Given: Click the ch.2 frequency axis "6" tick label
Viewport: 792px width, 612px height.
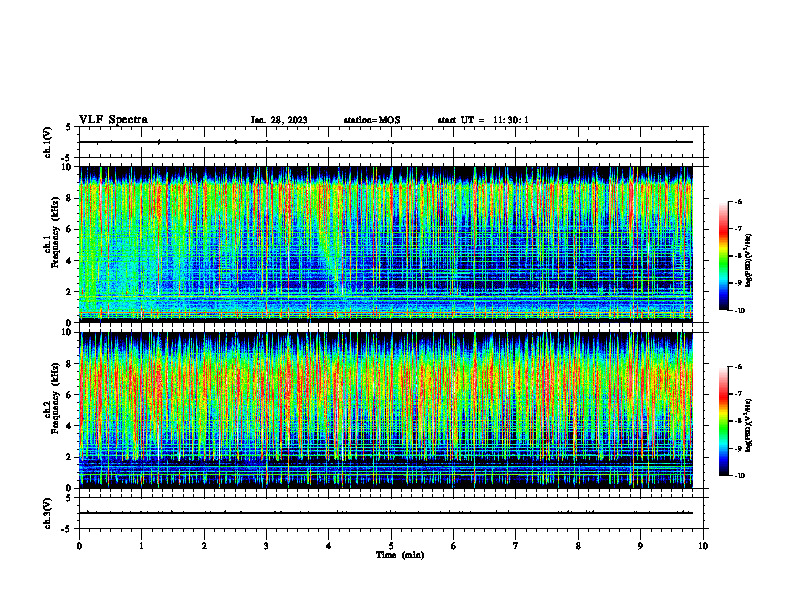Looking at the screenshot, I should (x=70, y=395).
